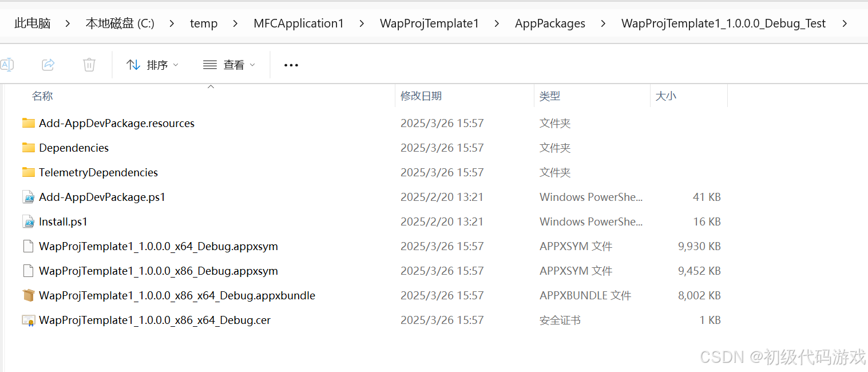The image size is (868, 372).
Task: Click the Install.ps1 PowerShell script icon
Action: (29, 221)
